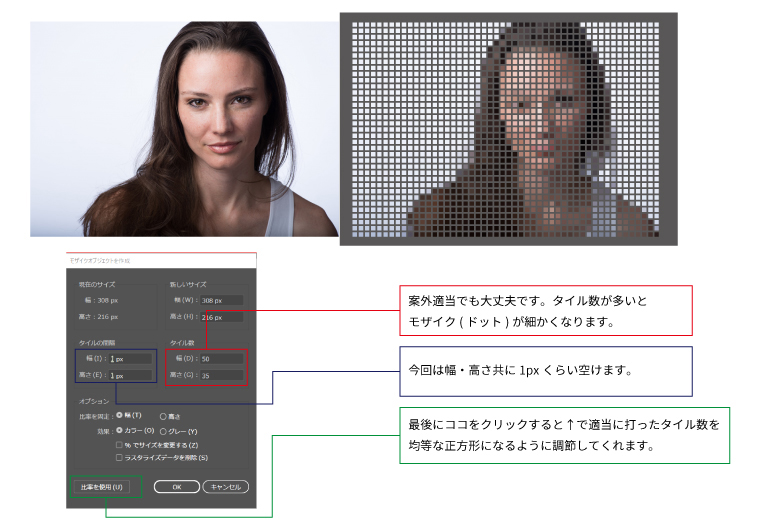
Task: Click the new size height (H) field
Action: 220,317
